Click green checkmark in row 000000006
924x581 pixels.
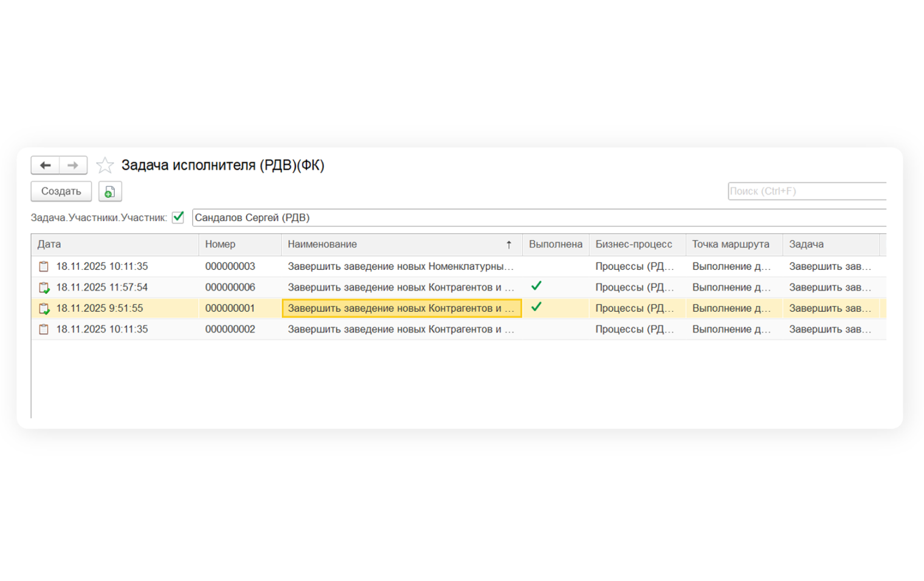point(536,286)
